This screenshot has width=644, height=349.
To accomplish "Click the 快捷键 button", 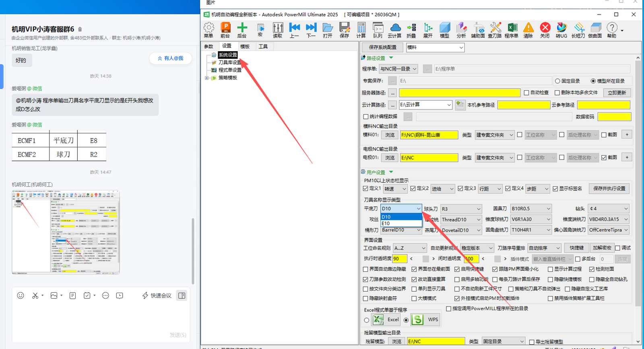I will click(576, 248).
